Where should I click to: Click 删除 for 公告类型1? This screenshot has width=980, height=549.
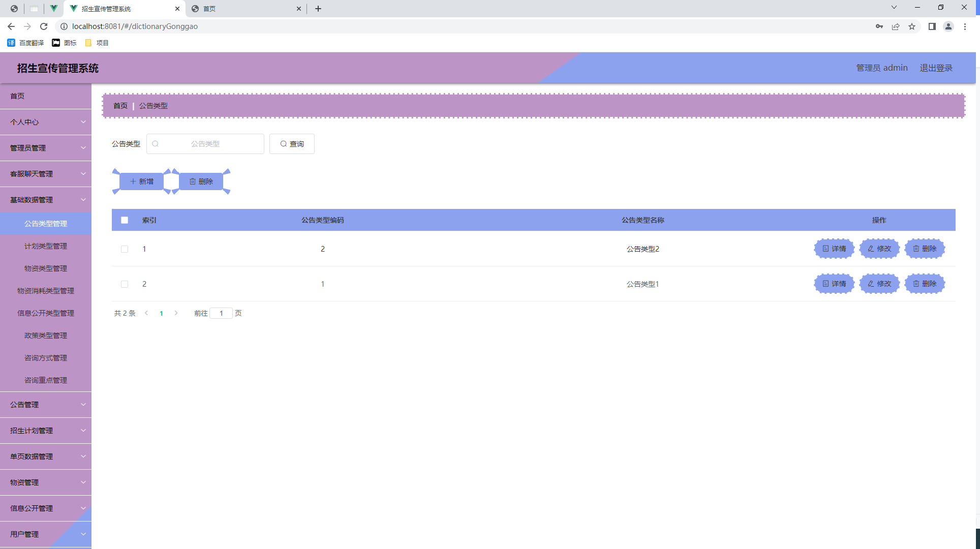925,284
